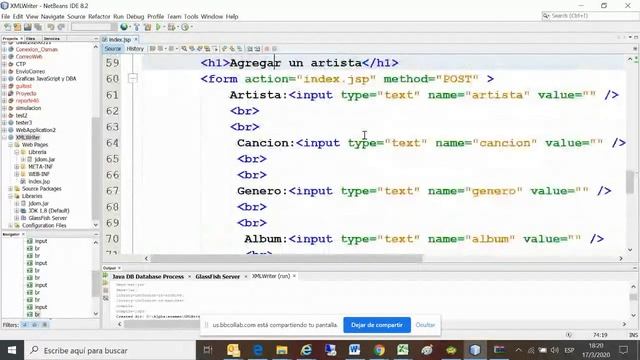
Task: Click the volume speaker icon in system tray
Action: point(554,350)
